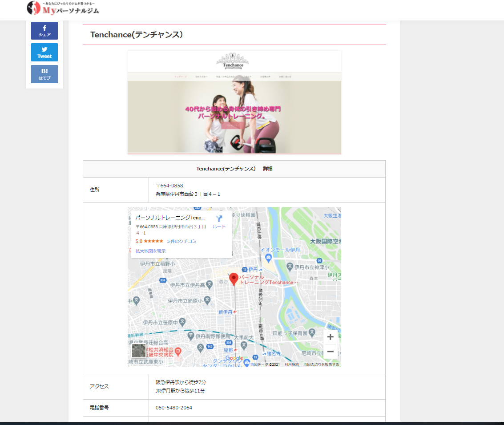This screenshot has width=504, height=425.
Task: Open the 5件のクチコミ reviews link
Action: [181, 241]
